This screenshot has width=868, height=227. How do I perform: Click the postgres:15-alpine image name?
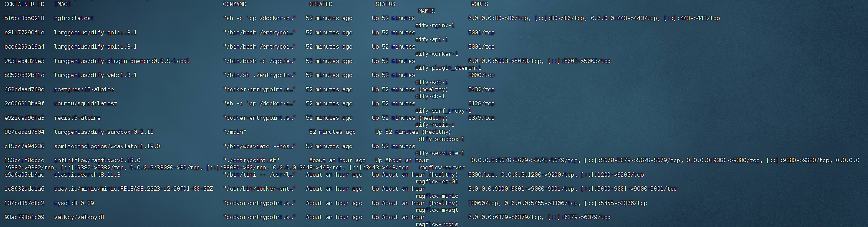tap(84, 89)
